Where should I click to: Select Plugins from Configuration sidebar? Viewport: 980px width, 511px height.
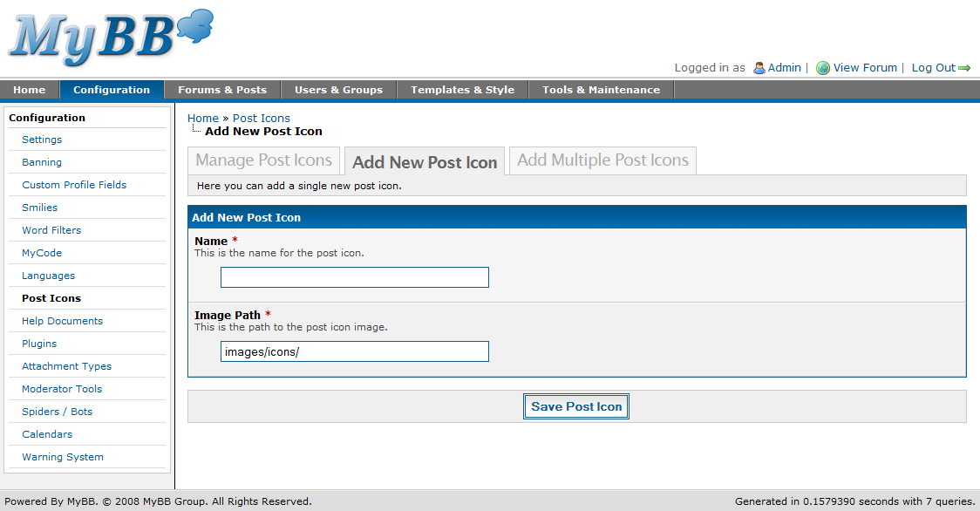pyautogui.click(x=39, y=344)
